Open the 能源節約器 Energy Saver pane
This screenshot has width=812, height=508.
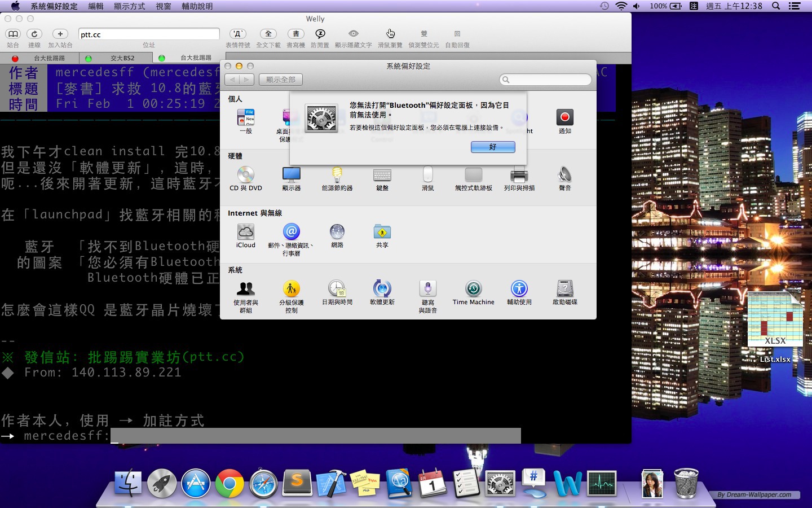[x=337, y=178]
